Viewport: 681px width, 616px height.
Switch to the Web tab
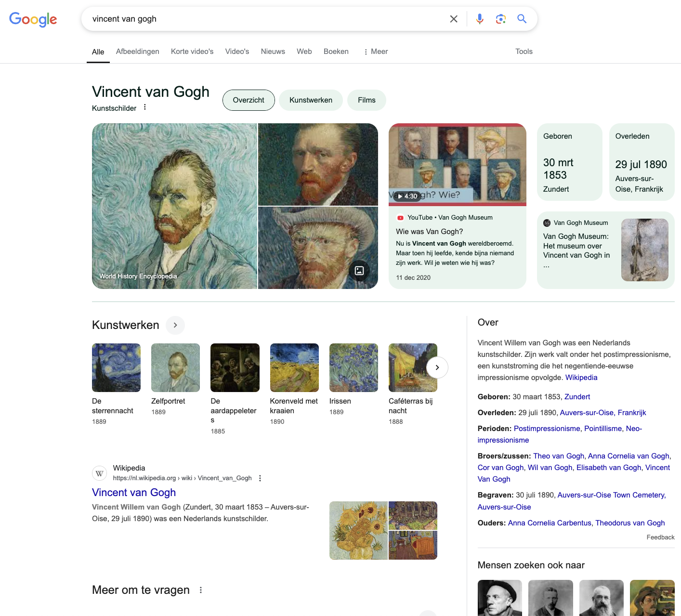tap(304, 52)
